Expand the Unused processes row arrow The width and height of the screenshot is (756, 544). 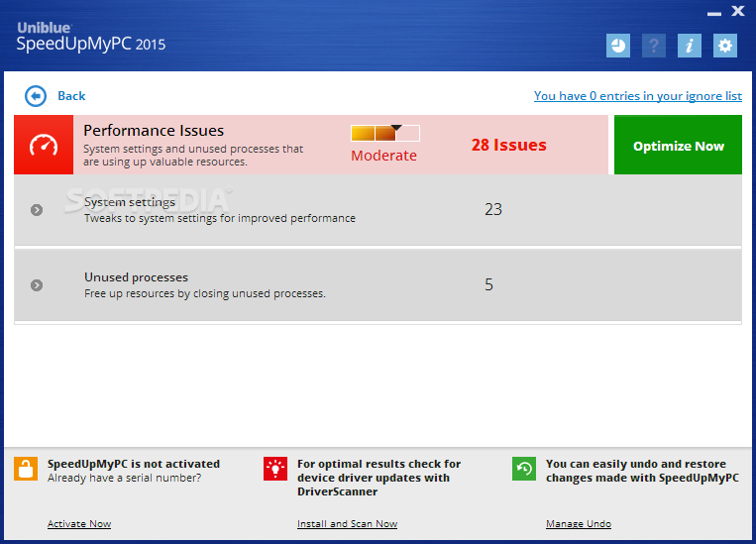coord(37,285)
